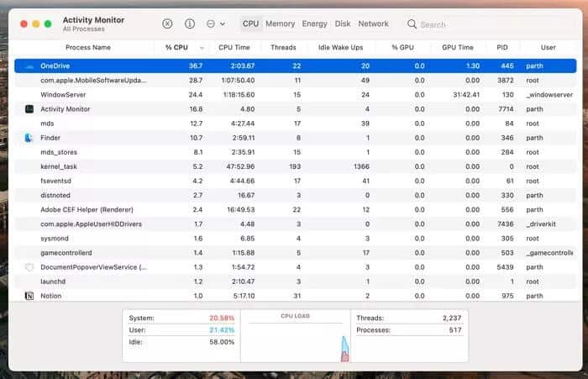This screenshot has width=588, height=379.
Task: Click the Activity Monitor row icon
Action: (29, 109)
